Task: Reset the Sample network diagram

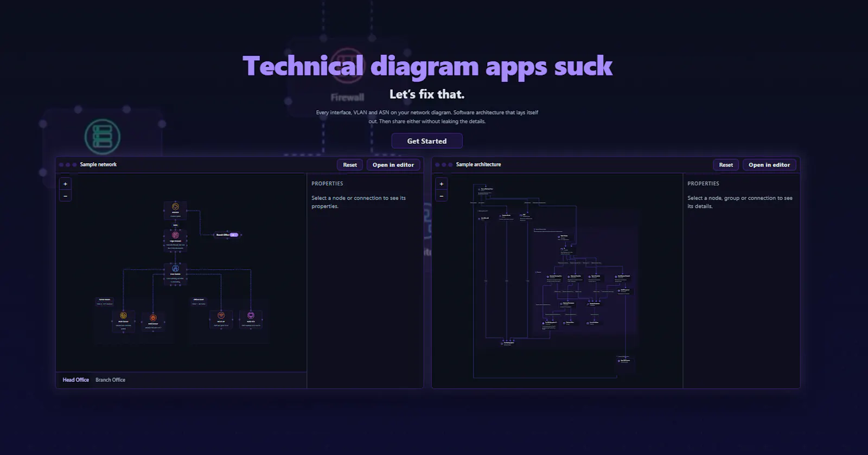Action: [x=350, y=165]
